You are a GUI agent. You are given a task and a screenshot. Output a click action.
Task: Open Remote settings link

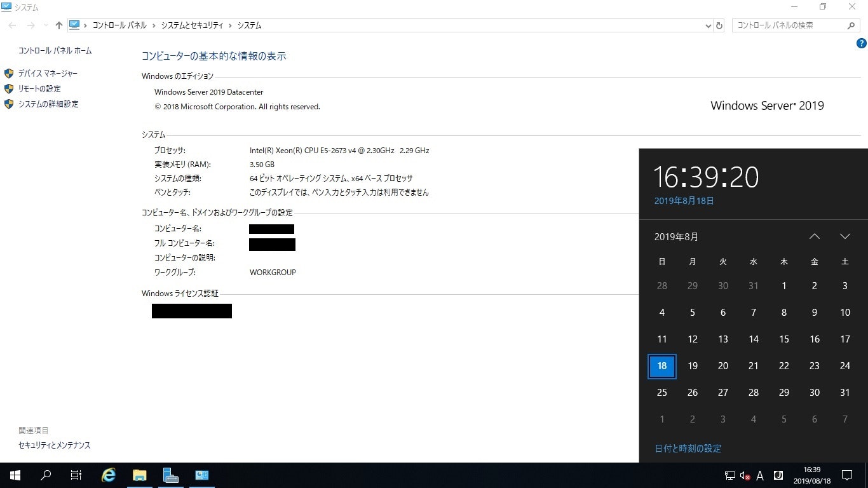[x=39, y=89]
